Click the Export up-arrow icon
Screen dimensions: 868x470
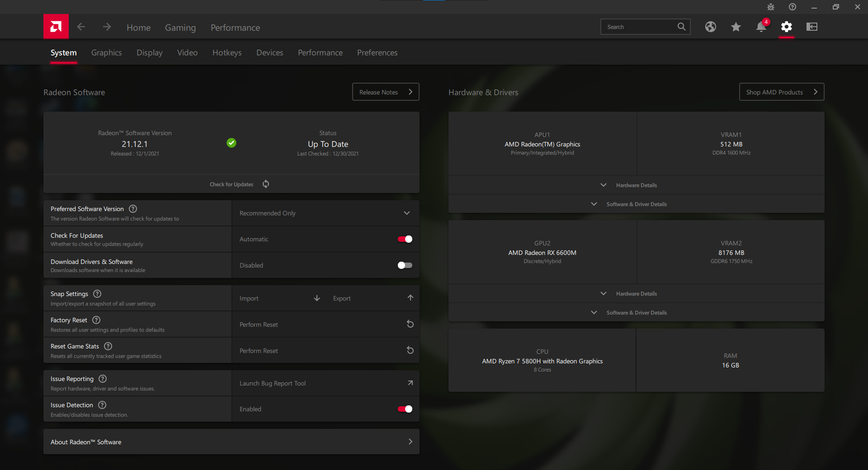[x=410, y=298]
